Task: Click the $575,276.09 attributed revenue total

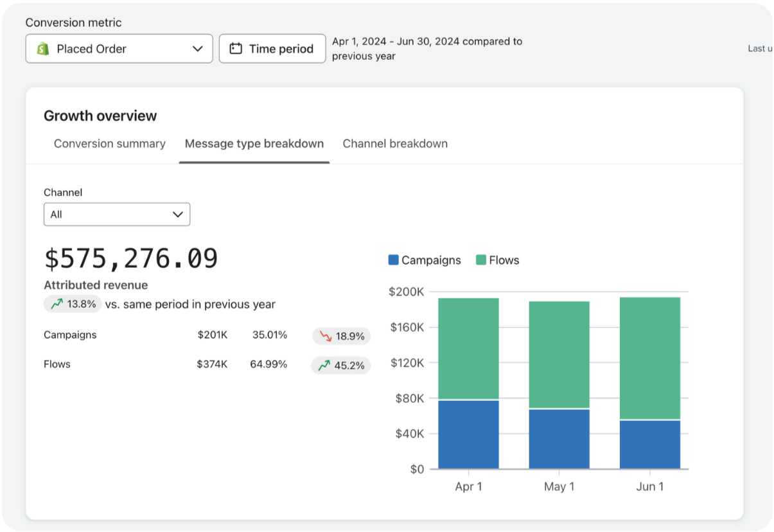Action: [131, 258]
